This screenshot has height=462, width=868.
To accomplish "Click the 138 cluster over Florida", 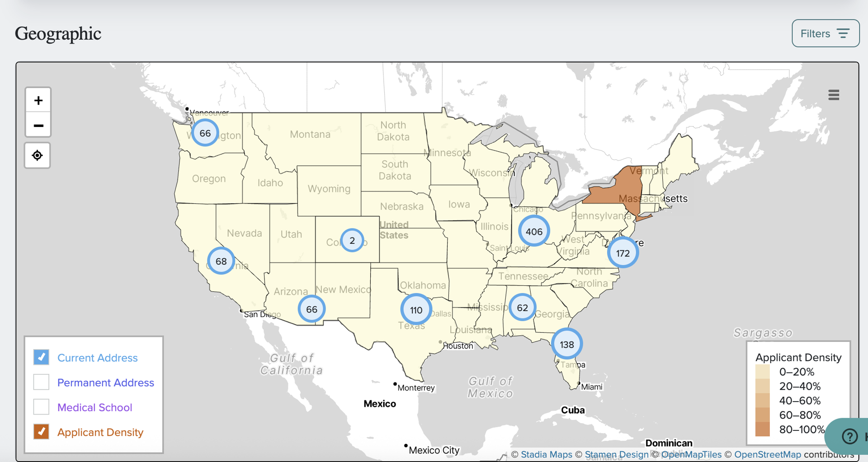I will pyautogui.click(x=567, y=344).
